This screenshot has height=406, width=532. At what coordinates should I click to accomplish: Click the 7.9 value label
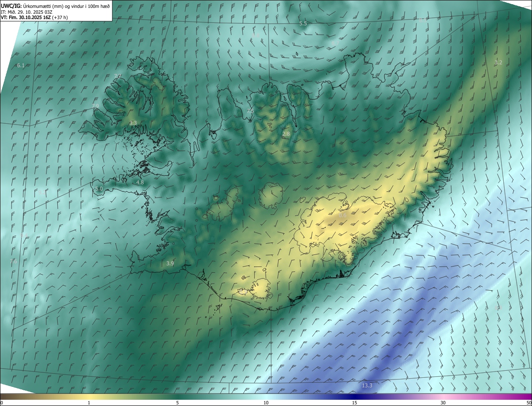coord(95,106)
